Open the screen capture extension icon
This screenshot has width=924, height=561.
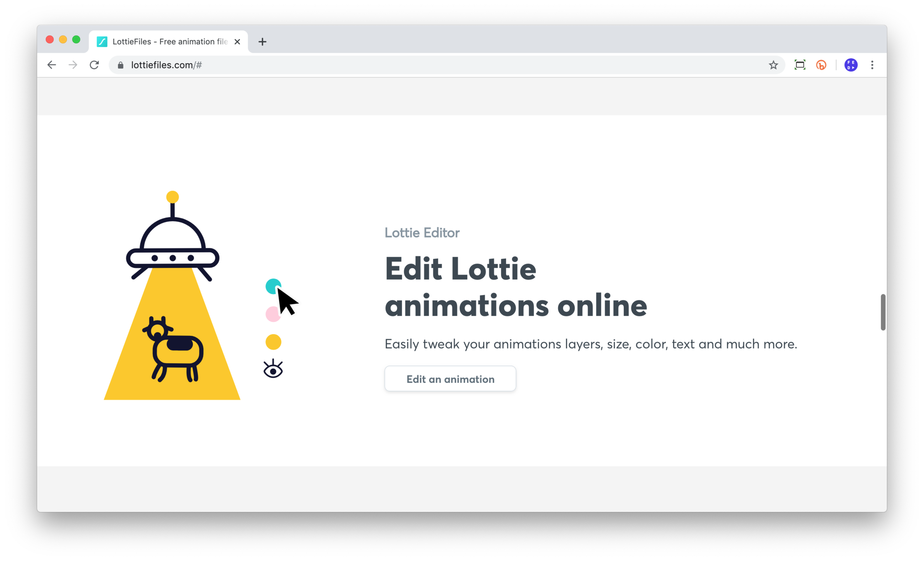[800, 65]
